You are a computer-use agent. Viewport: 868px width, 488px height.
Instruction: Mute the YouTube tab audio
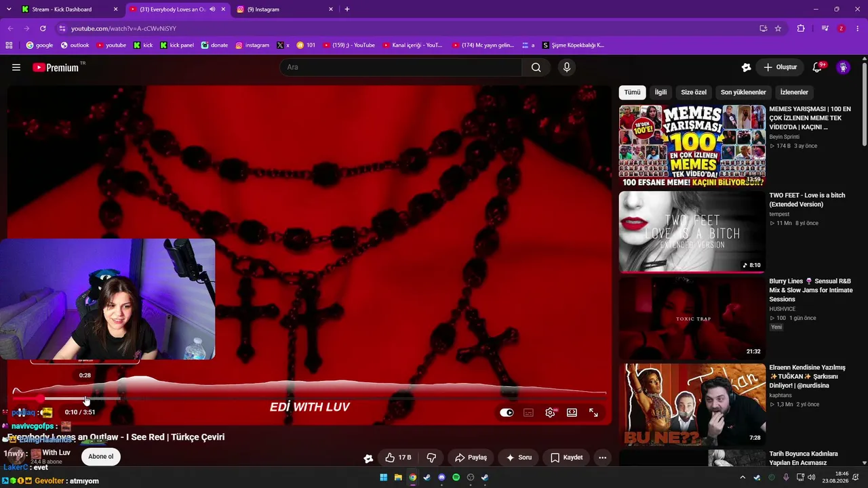[212, 9]
